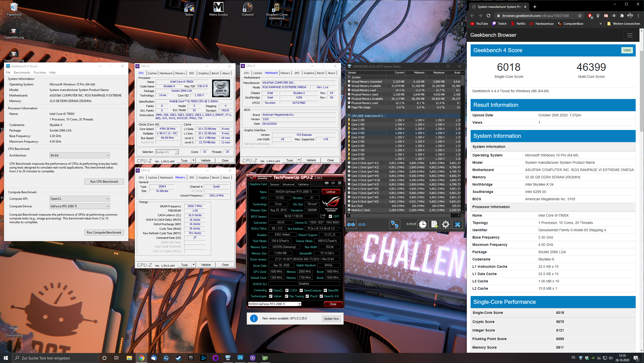Switch to Advanced tab in GPU-Z
The height and width of the screenshot is (363, 644).
288,184
